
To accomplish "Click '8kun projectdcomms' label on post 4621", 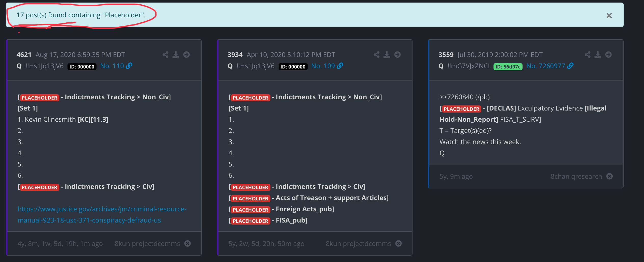I will pyautogui.click(x=147, y=244).
